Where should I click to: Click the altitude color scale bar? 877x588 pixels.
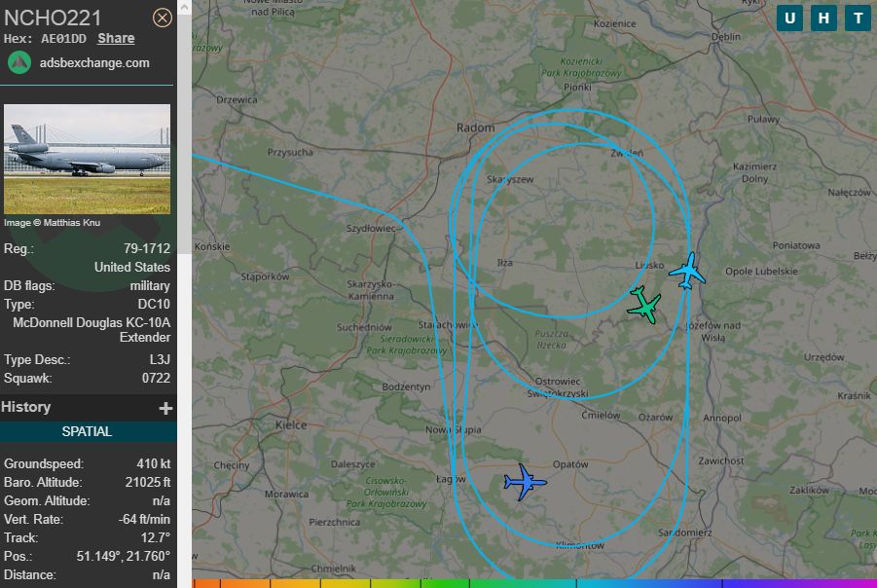(534, 583)
